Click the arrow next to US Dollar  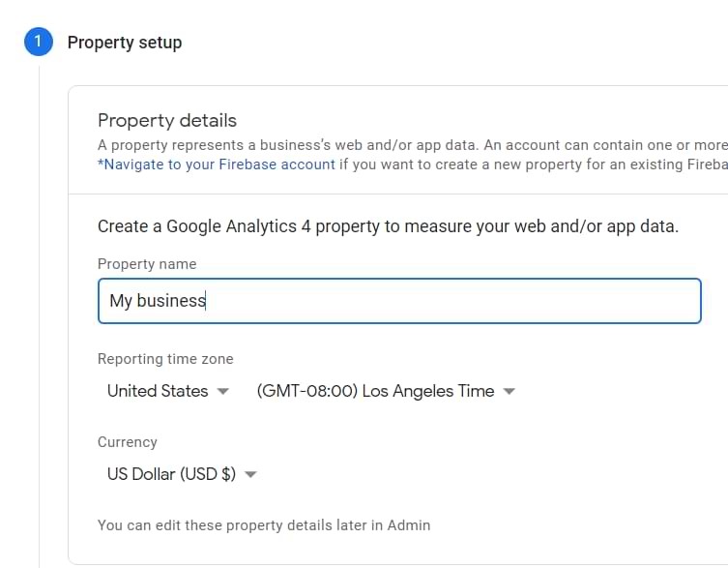(250, 475)
